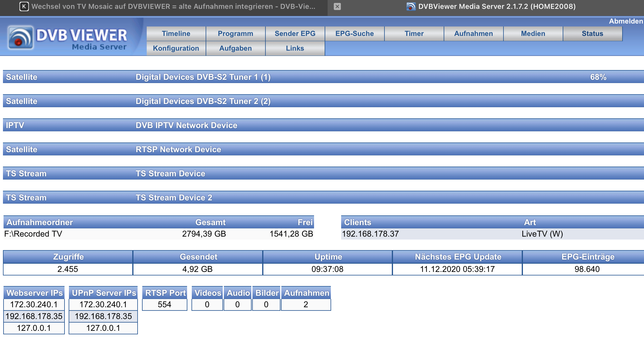Click the Videos count cell
Image resolution: width=644 pixels, height=347 pixels.
[x=207, y=305]
